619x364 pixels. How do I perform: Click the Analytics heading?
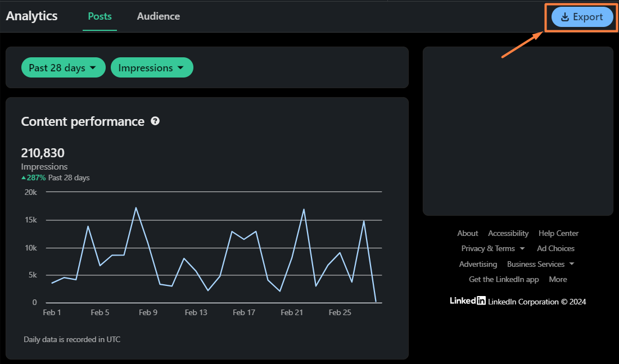31,16
